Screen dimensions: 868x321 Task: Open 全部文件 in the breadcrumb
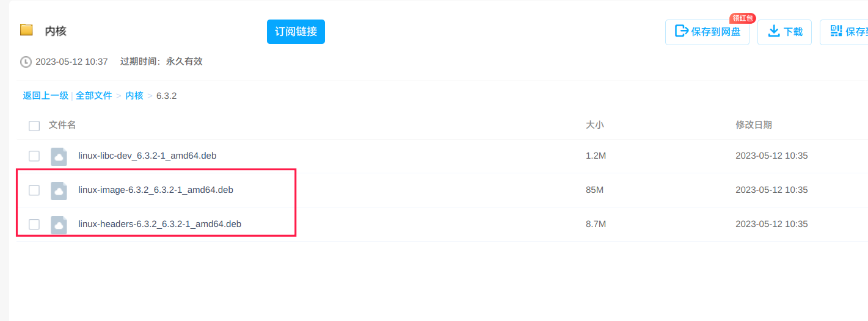[x=94, y=96]
